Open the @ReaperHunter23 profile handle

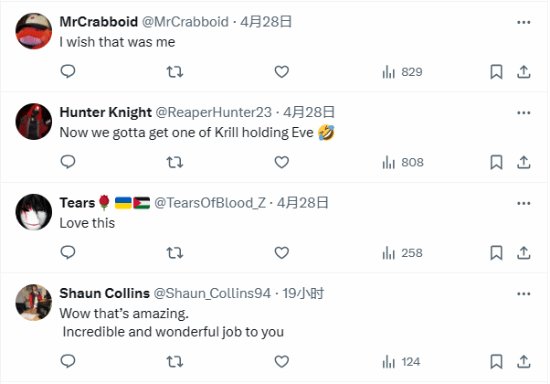tap(213, 112)
